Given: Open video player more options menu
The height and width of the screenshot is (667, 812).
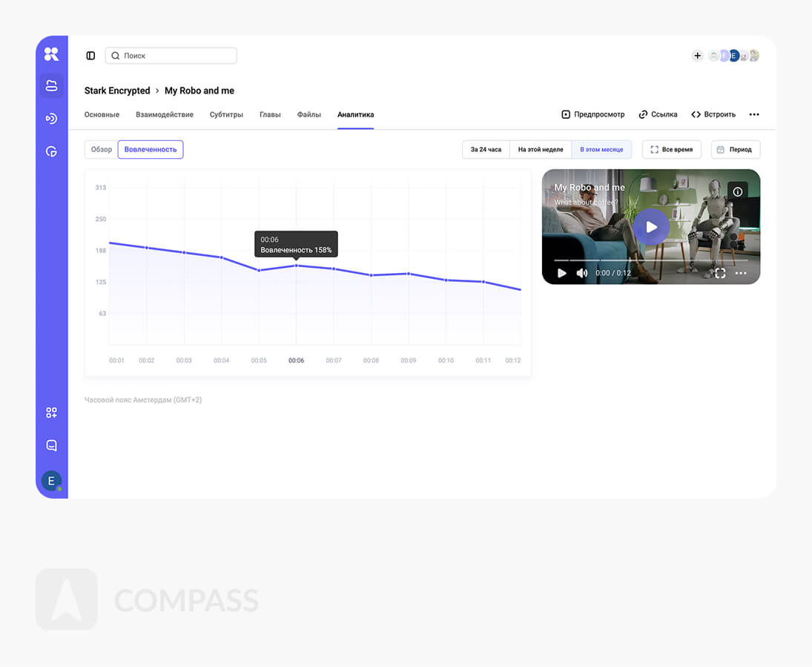Looking at the screenshot, I should [x=741, y=273].
